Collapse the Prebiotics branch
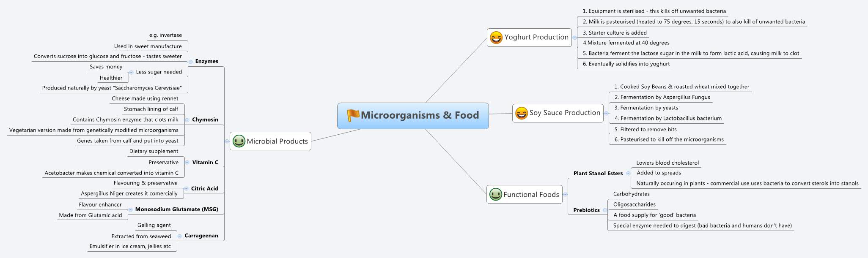The width and height of the screenshot is (868, 258). coord(605,210)
